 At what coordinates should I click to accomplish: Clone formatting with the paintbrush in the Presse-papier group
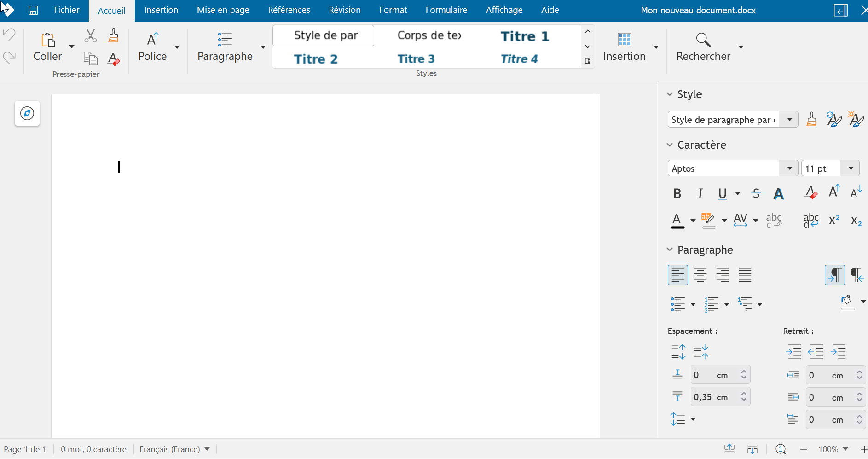(x=113, y=35)
